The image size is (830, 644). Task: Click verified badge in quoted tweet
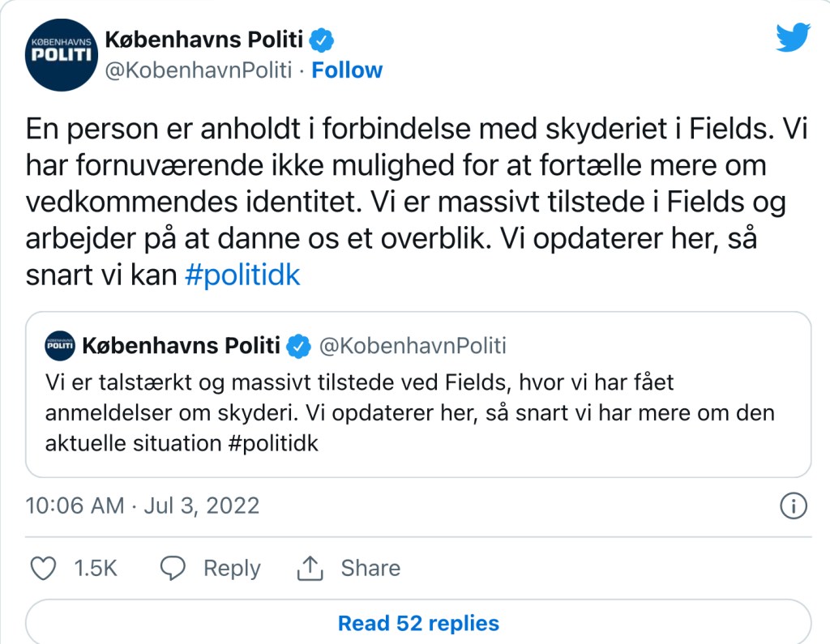click(x=299, y=347)
